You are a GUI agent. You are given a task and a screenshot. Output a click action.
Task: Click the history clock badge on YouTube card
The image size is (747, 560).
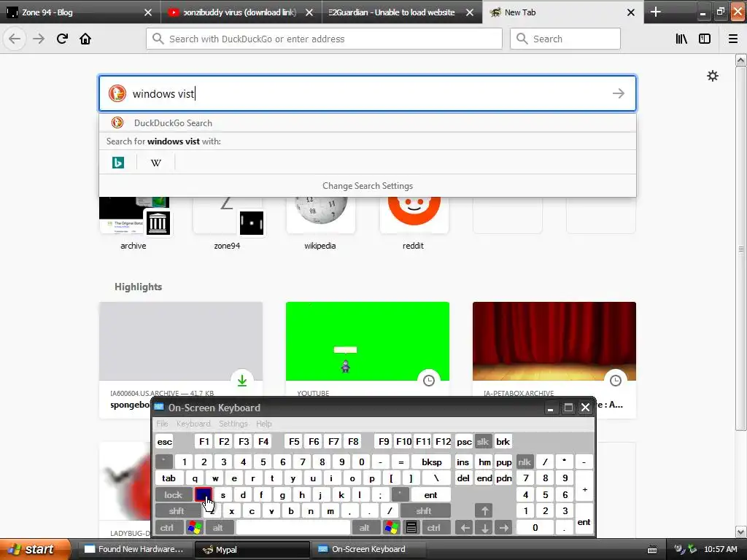tap(429, 380)
